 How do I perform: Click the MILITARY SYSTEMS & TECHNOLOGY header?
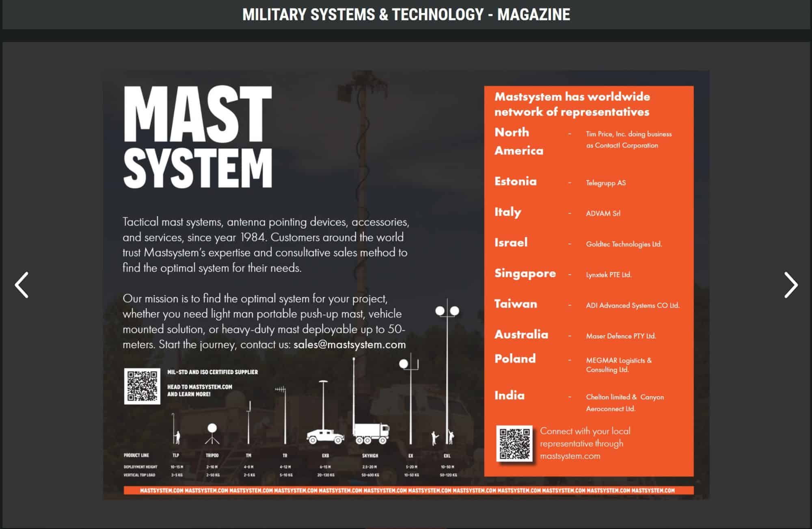(x=406, y=15)
